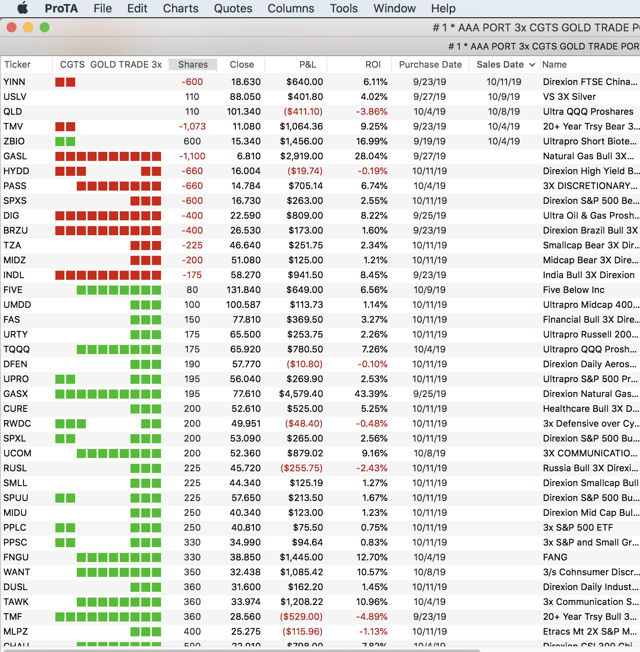The image size is (640, 652).
Task: Select the DUSL ticker
Action: [15, 587]
